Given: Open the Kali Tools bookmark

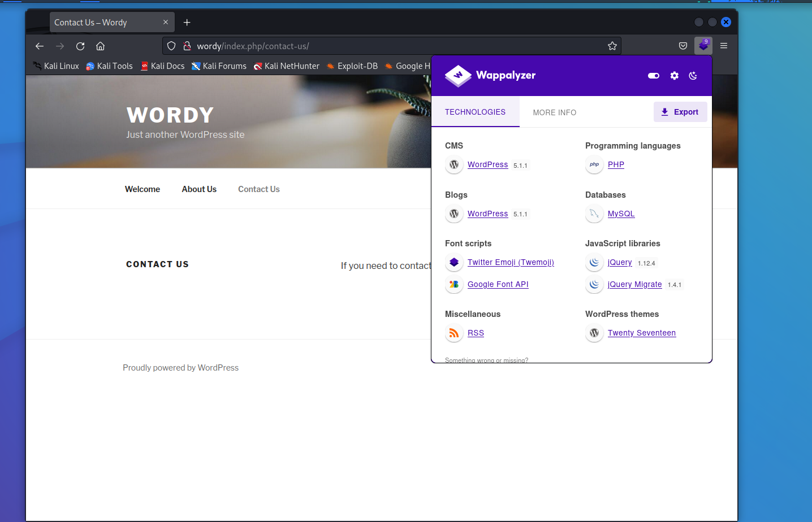Looking at the screenshot, I should pos(109,66).
